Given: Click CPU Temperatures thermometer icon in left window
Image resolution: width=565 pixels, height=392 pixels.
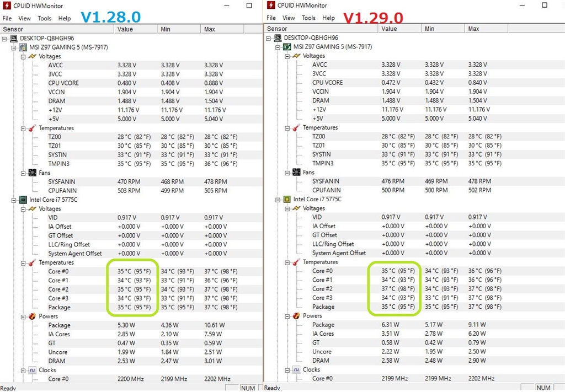Looking at the screenshot, I should 33,263.
